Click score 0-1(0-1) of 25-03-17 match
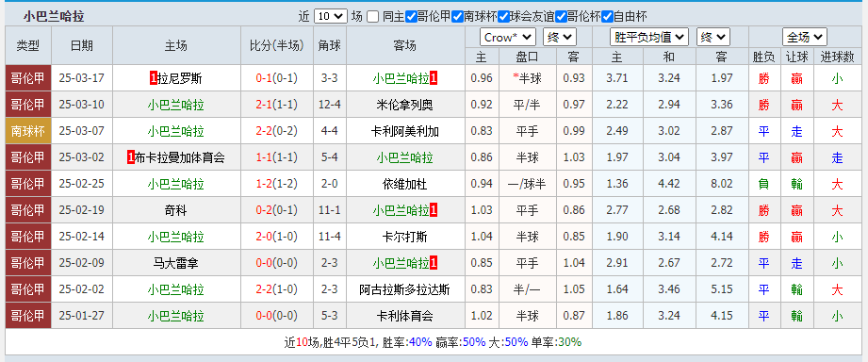The height and width of the screenshot is (362, 868). 277,78
